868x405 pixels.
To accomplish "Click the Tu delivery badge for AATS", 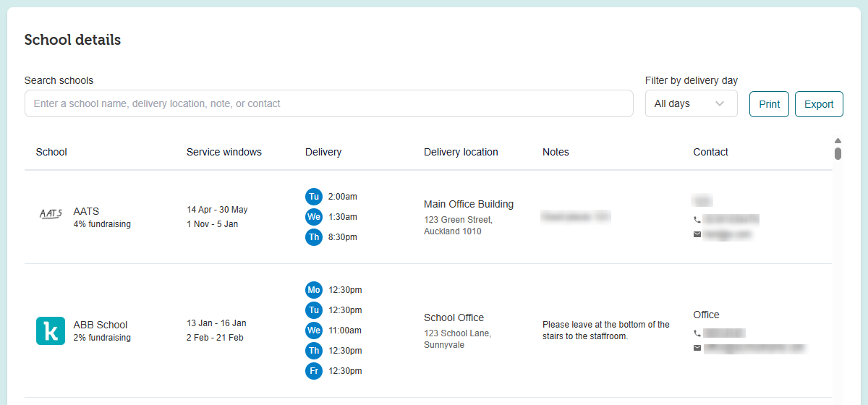I will pos(313,197).
